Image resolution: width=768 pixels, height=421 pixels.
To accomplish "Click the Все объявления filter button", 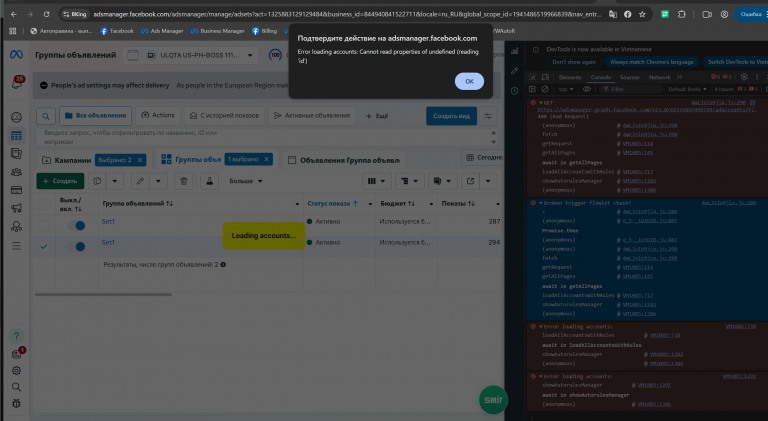I will (x=96, y=116).
